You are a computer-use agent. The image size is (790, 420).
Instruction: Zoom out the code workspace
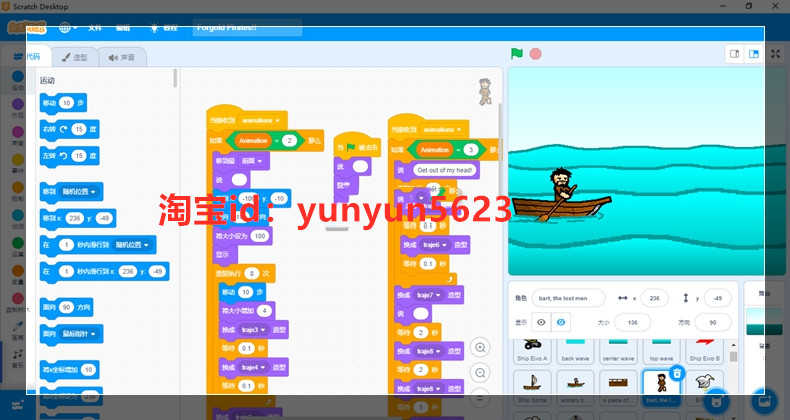480,373
